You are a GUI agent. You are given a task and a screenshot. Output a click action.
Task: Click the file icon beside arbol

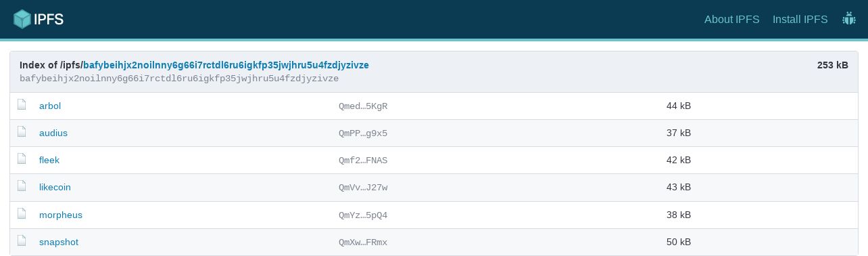point(22,106)
